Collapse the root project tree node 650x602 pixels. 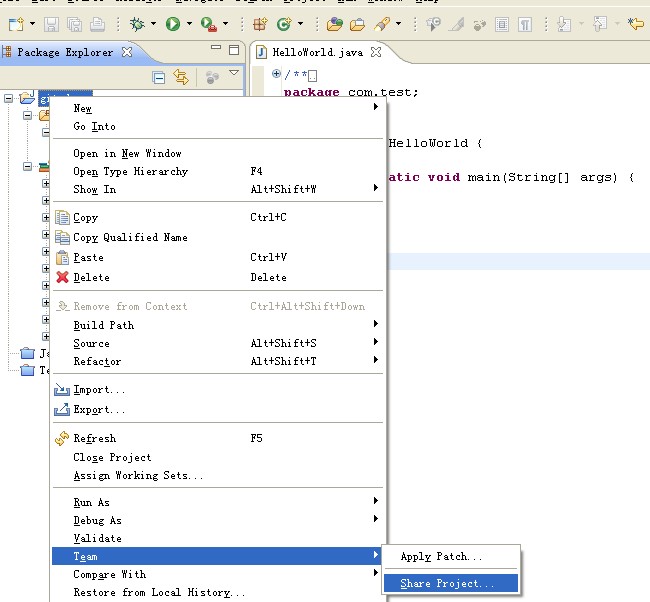pos(8,98)
